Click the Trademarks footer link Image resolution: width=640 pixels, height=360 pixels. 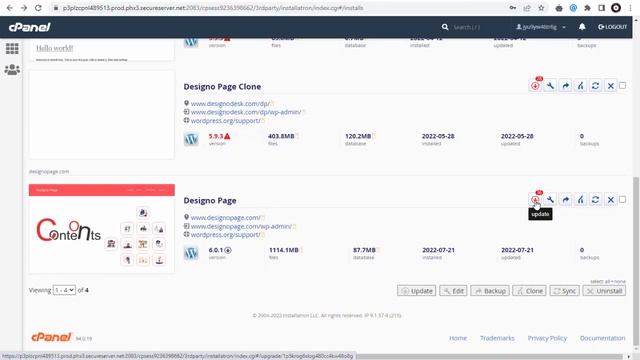pyautogui.click(x=497, y=338)
